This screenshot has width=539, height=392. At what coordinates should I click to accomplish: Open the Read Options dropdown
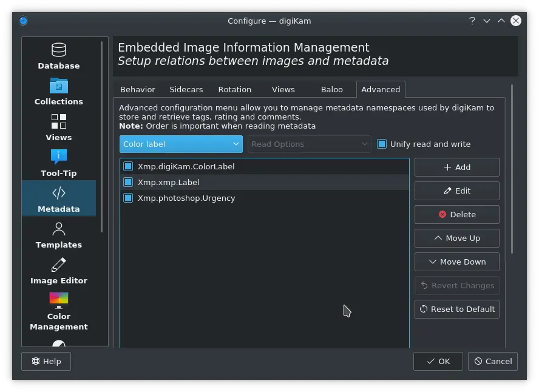(x=310, y=144)
